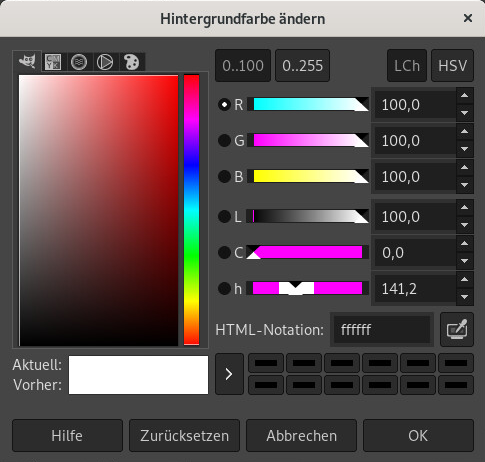Click the Zurücksetzen button

(184, 436)
